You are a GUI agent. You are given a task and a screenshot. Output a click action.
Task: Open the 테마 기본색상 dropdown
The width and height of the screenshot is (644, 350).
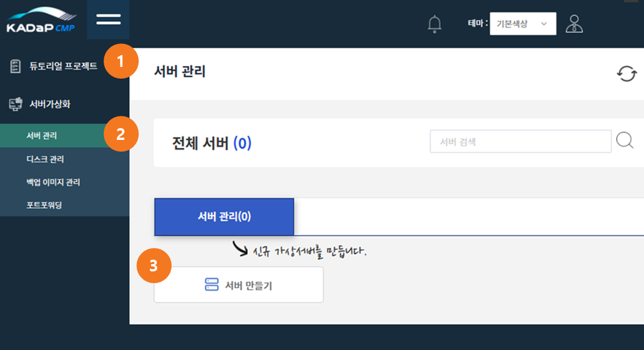coord(523,24)
